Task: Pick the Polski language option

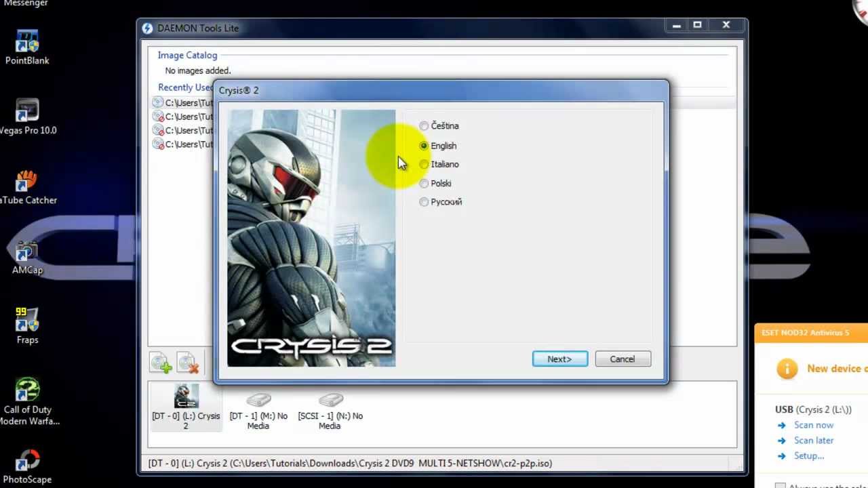Action: point(424,183)
